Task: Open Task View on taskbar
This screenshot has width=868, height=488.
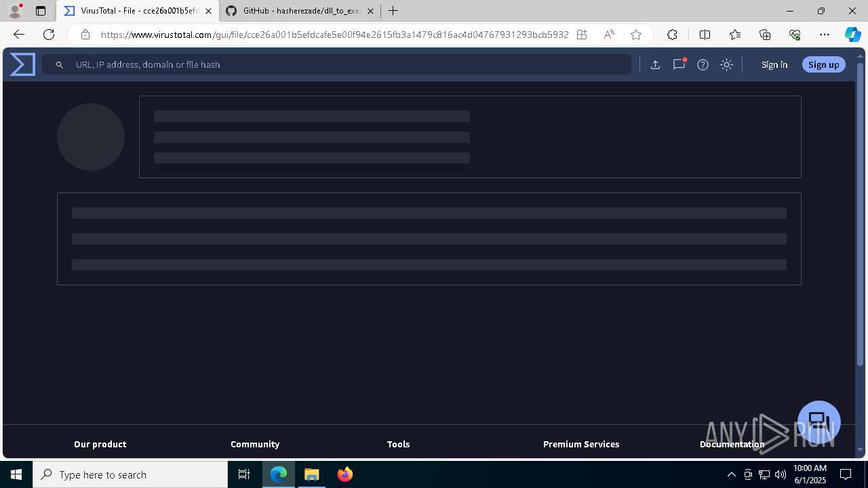Action: point(244,474)
